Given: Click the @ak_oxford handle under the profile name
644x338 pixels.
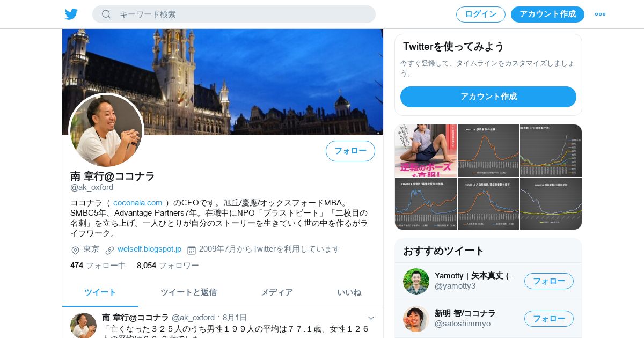Looking at the screenshot, I should point(92,187).
